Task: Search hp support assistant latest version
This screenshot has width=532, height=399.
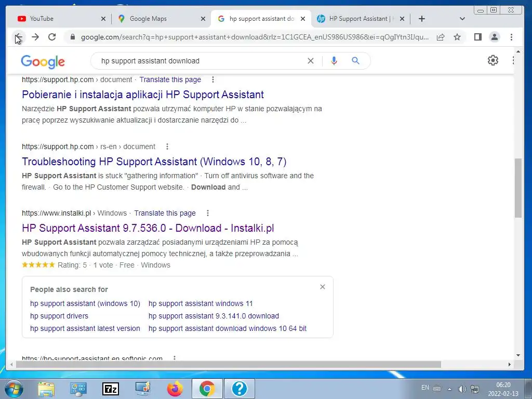Action: pyautogui.click(x=85, y=328)
